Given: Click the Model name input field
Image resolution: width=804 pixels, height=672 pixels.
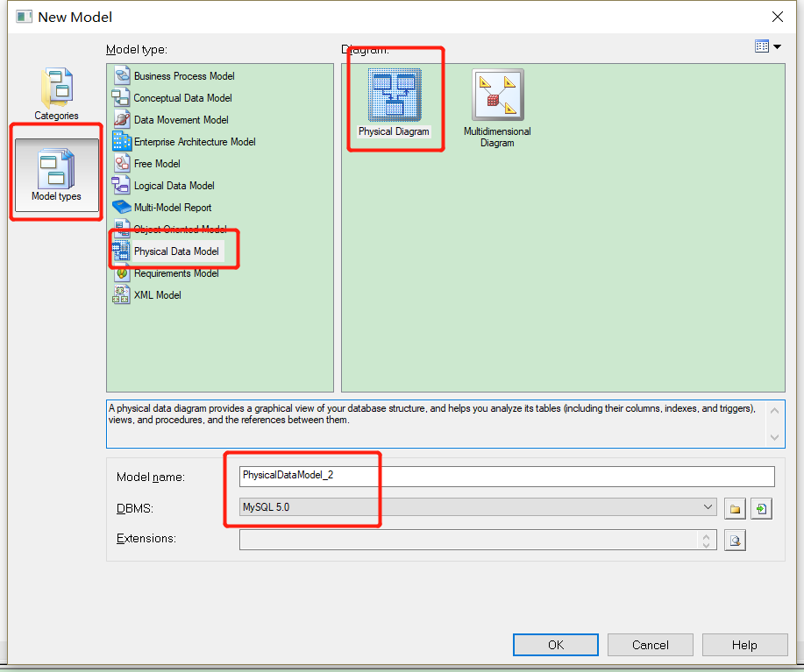Looking at the screenshot, I should tap(507, 477).
